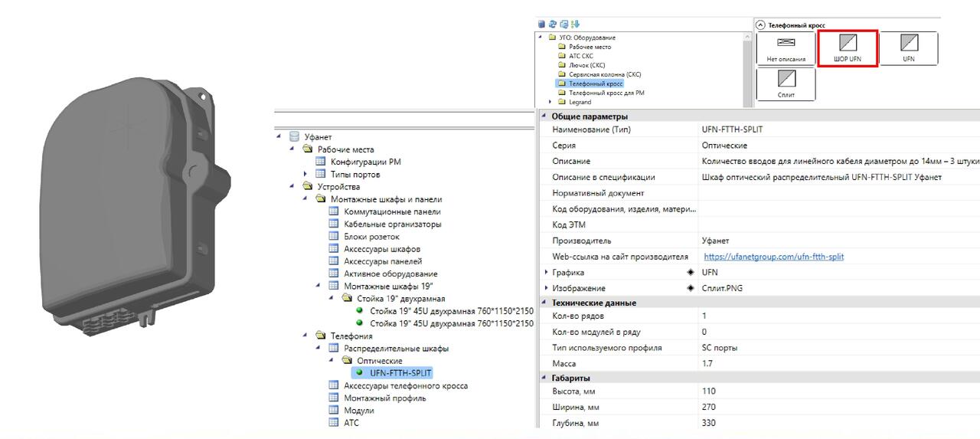Click the library tree vertical scrollbar
Image resolution: width=980 pixels, height=439 pixels.
coord(746,70)
